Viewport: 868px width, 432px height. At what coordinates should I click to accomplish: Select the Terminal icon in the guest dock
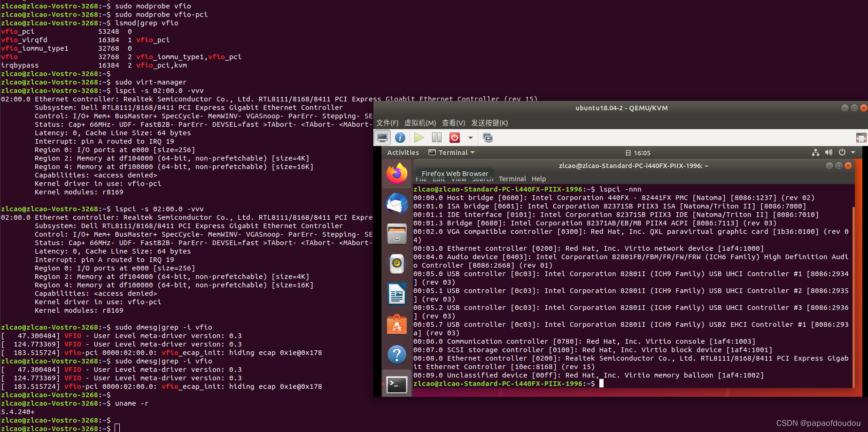[x=397, y=385]
